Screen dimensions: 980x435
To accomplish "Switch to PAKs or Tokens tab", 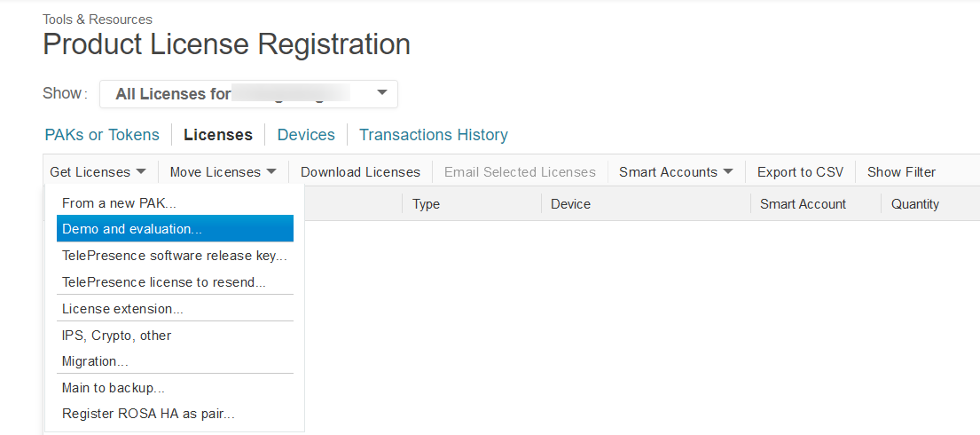I will coord(102,135).
